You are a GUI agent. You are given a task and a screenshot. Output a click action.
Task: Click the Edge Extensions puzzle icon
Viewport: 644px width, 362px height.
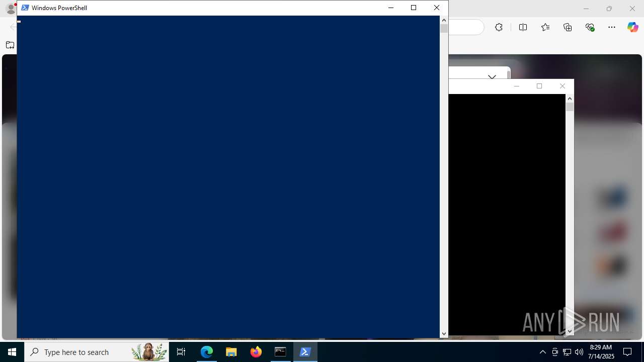pyautogui.click(x=499, y=27)
